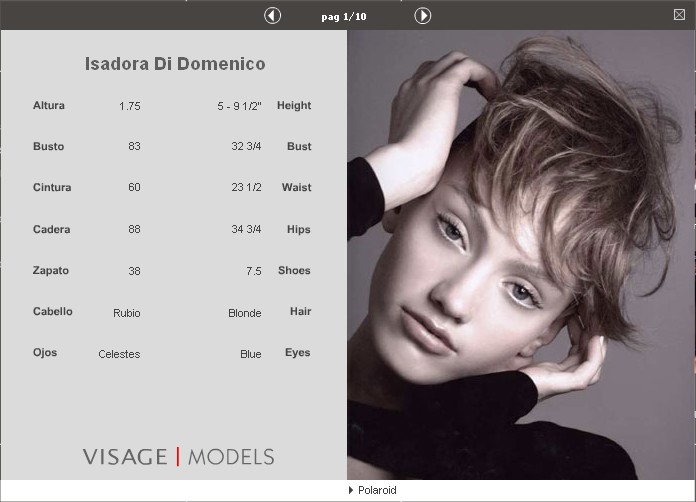Click the 'Altura' label
The image size is (696, 502).
49,105
